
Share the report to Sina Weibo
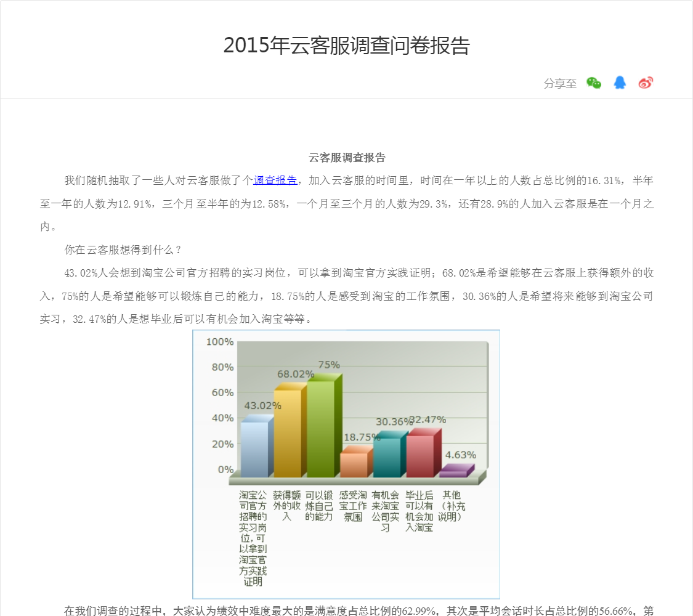tap(646, 83)
